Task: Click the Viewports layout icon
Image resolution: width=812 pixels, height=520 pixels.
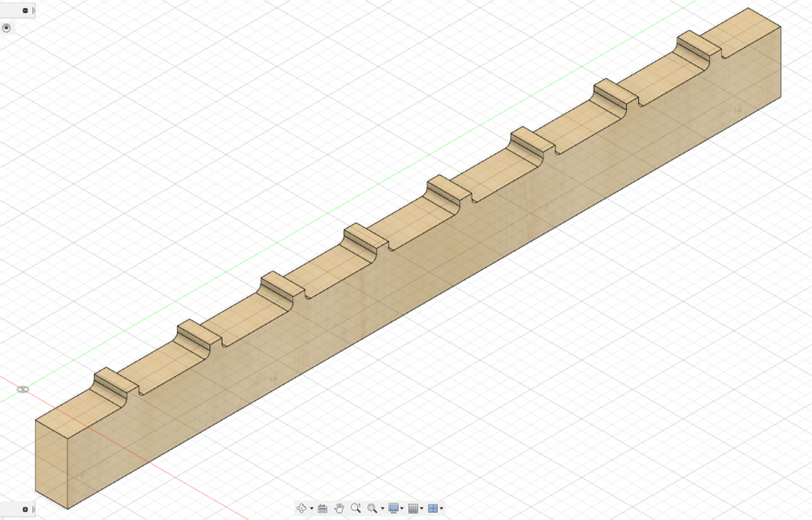Action: [x=433, y=509]
